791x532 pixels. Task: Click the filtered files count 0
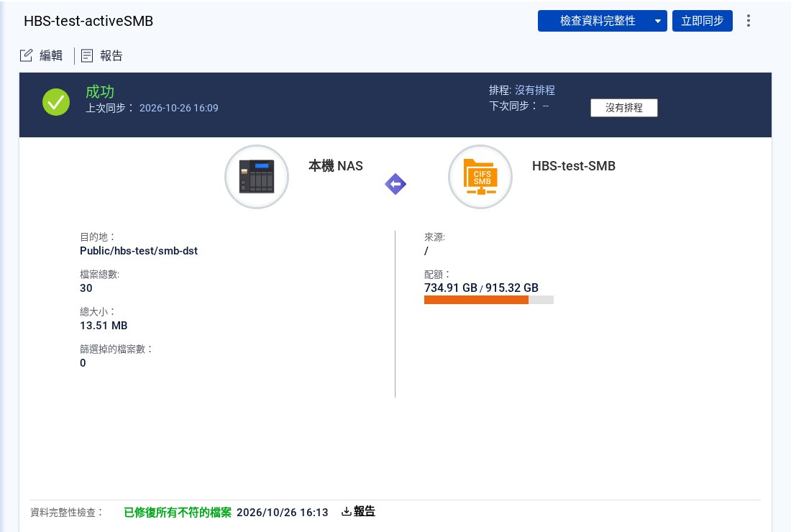point(83,362)
